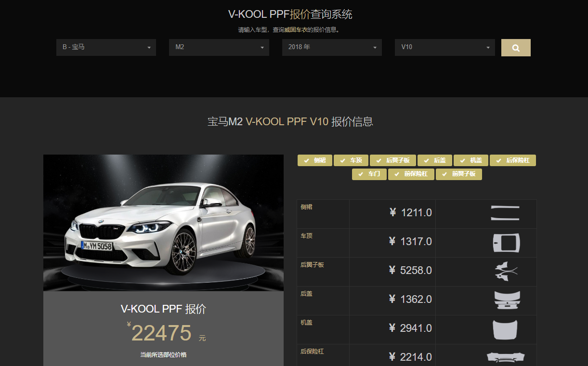Click the rear bumper film pattern icon
588x366 pixels.
pyautogui.click(x=506, y=357)
